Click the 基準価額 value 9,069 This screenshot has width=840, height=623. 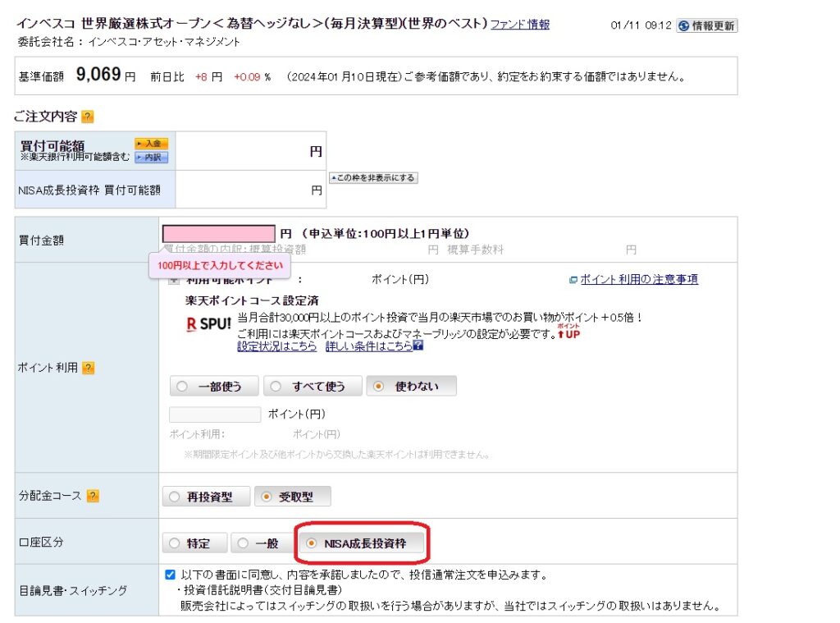[98, 74]
